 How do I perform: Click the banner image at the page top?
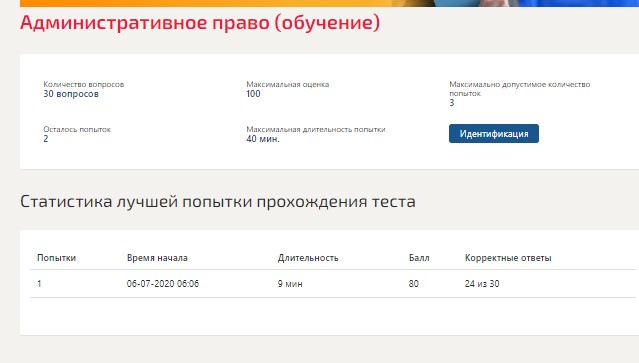(329, 3)
